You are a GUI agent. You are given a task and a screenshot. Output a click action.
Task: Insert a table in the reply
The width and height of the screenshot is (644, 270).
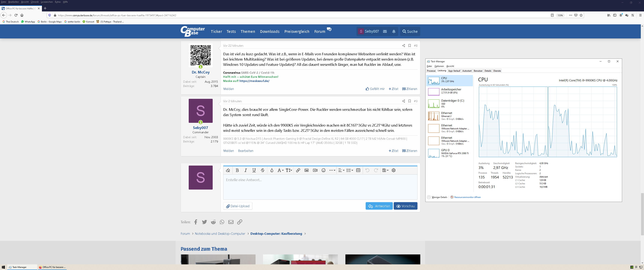tap(358, 170)
